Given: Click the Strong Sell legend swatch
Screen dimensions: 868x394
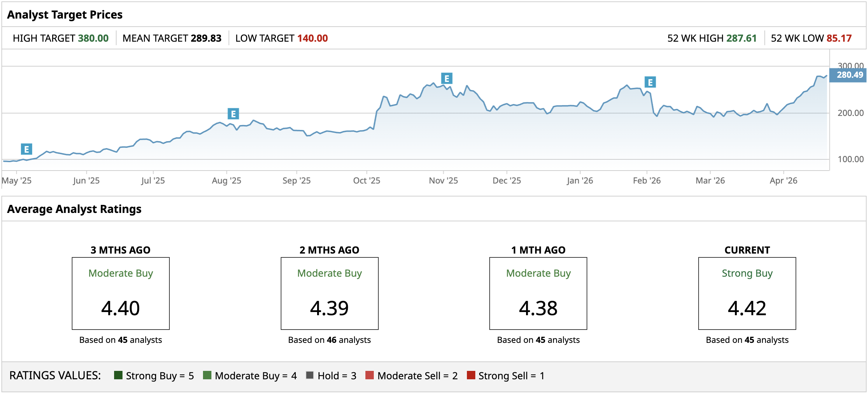Looking at the screenshot, I should point(471,375).
